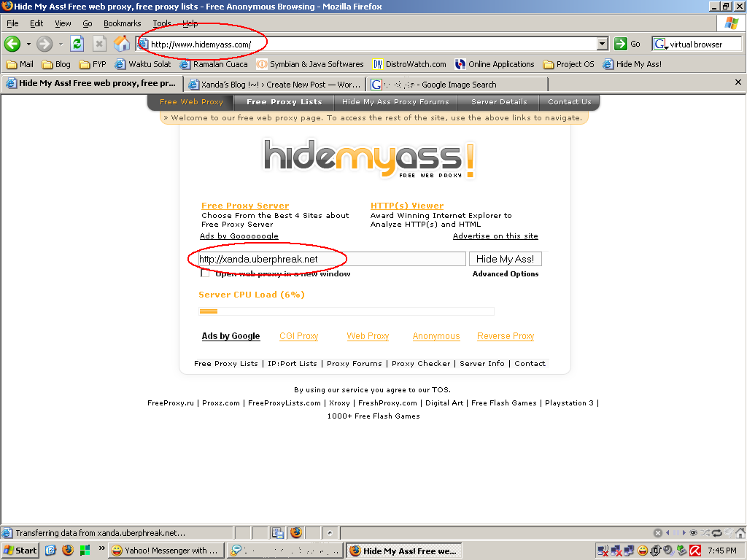Click the FreeProxyLists.com partner link
Screen dimensions: 747x560
(285, 402)
